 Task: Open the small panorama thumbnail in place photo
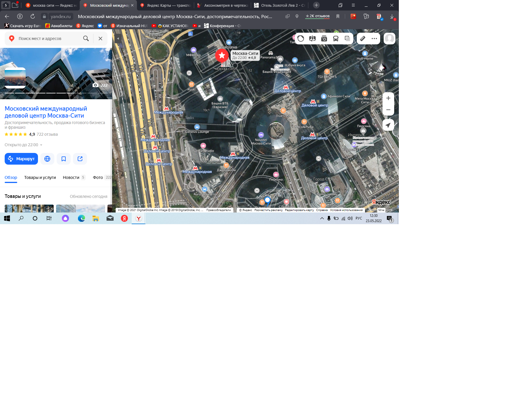tap(15, 78)
